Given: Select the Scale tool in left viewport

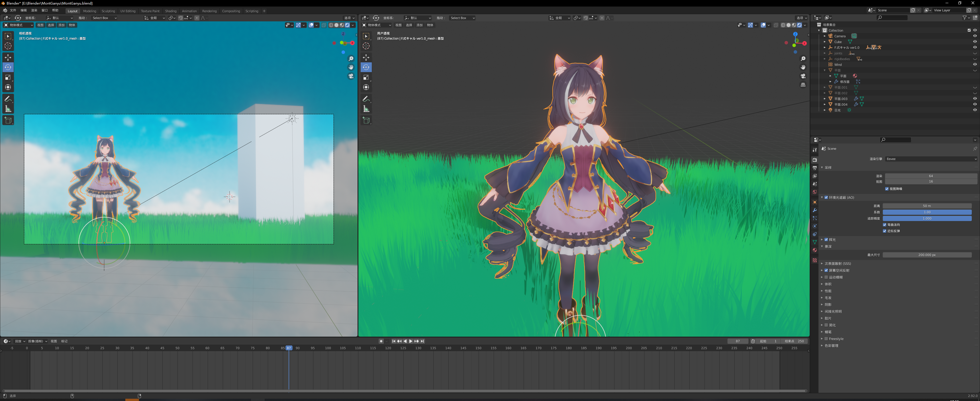Looking at the screenshot, I should click(8, 77).
